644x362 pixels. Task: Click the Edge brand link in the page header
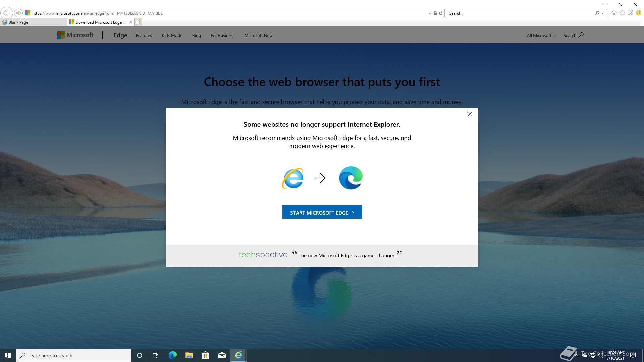coord(120,35)
